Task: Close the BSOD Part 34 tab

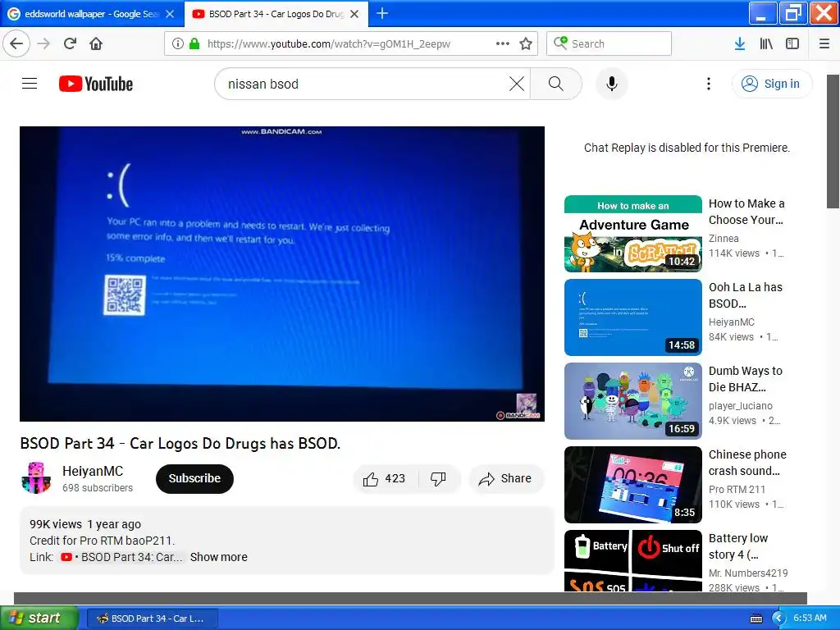Action: [x=354, y=14]
